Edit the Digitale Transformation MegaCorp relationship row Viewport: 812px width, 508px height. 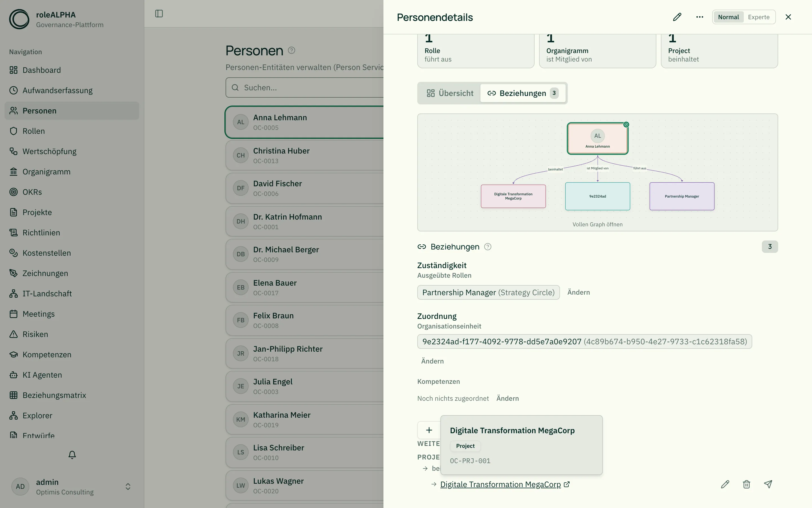pos(725,485)
